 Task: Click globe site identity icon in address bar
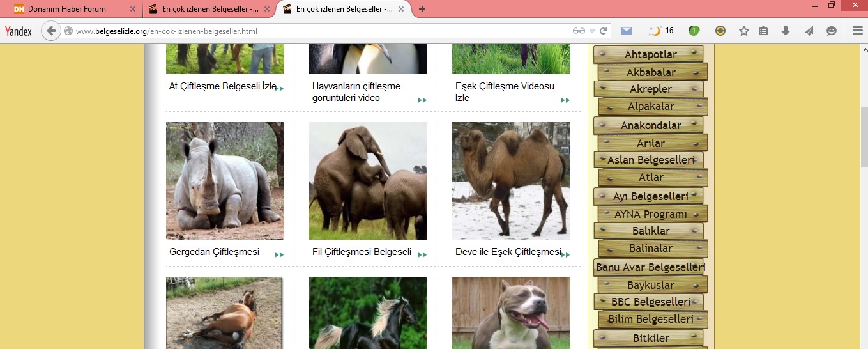68,31
